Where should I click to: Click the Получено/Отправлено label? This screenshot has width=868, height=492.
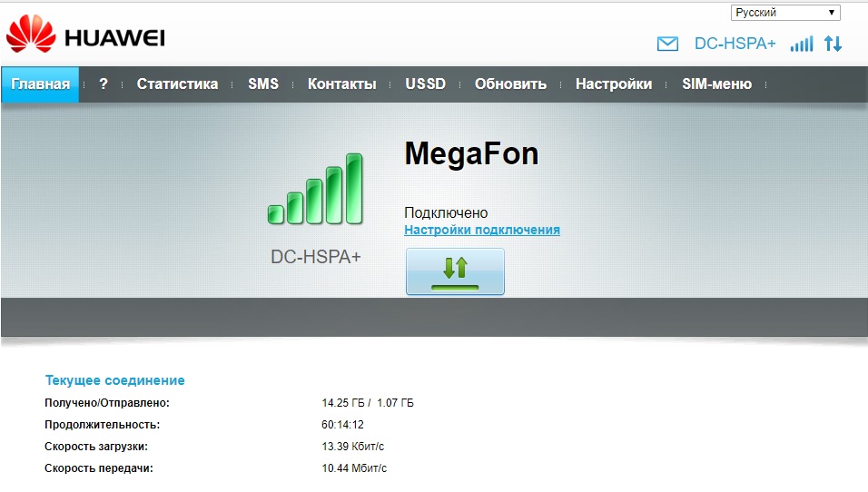point(107,403)
